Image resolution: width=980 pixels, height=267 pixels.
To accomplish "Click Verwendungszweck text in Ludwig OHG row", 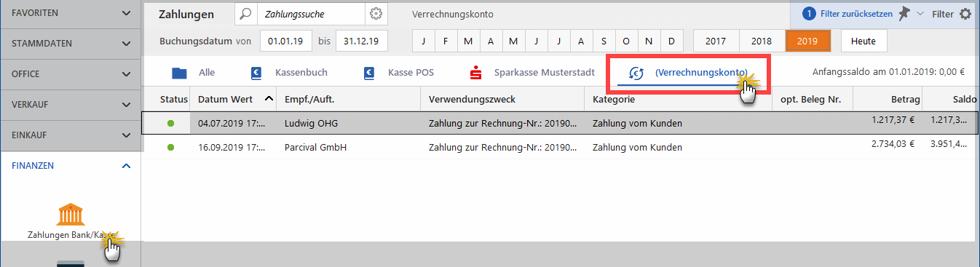I will tap(502, 124).
